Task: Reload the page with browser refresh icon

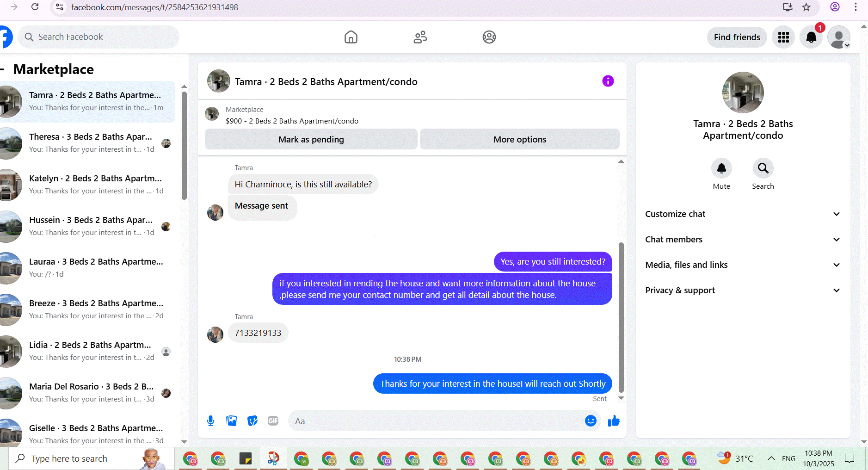Action: point(35,7)
